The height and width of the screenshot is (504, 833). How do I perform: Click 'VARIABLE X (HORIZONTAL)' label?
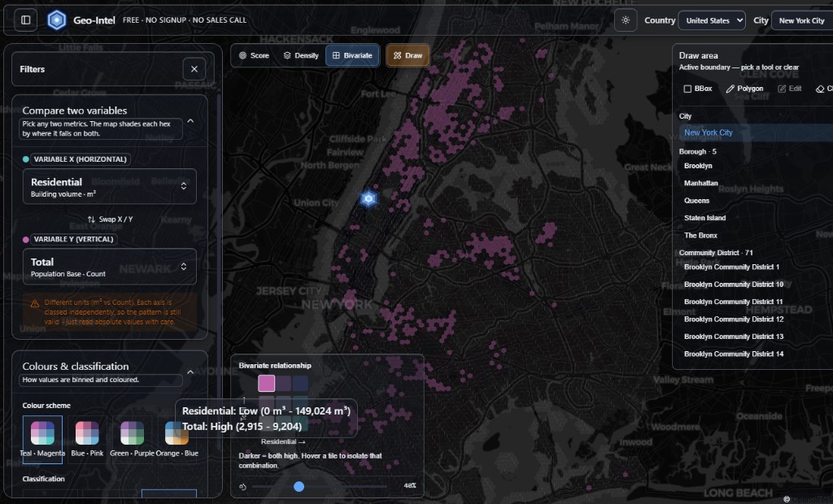point(81,159)
